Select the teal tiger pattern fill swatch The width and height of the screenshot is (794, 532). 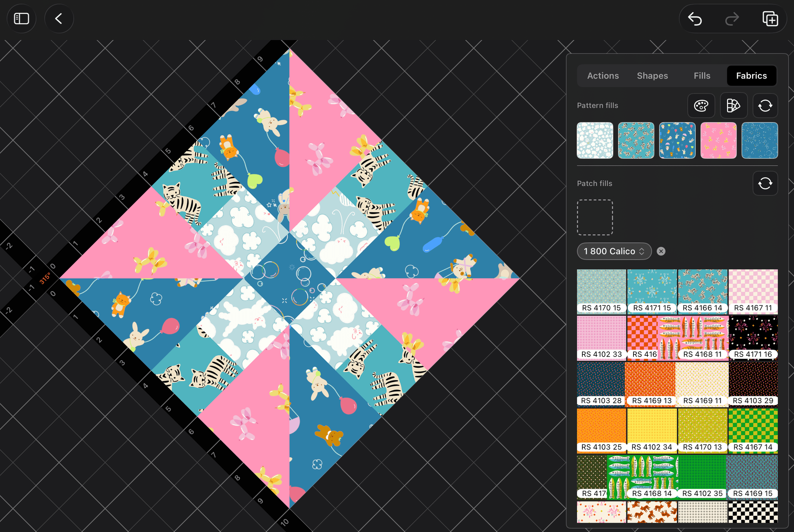636,141
